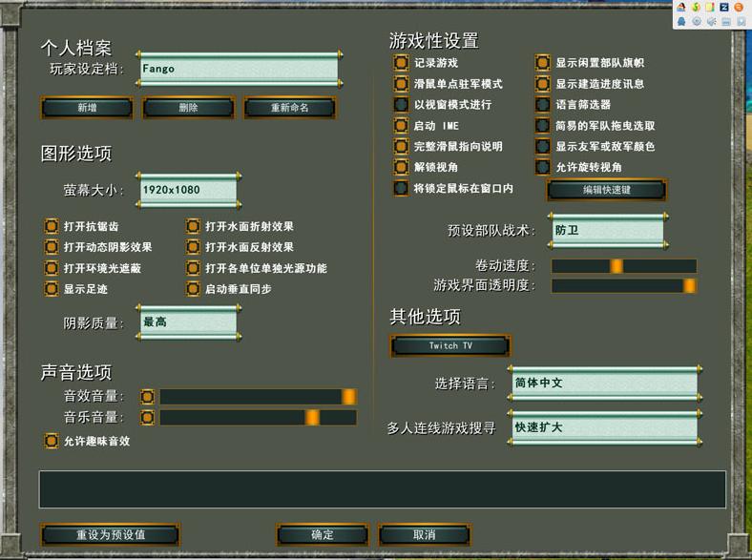The height and width of the screenshot is (560, 752).
Task: Click the gray gear tray icon
Action: click(697, 21)
